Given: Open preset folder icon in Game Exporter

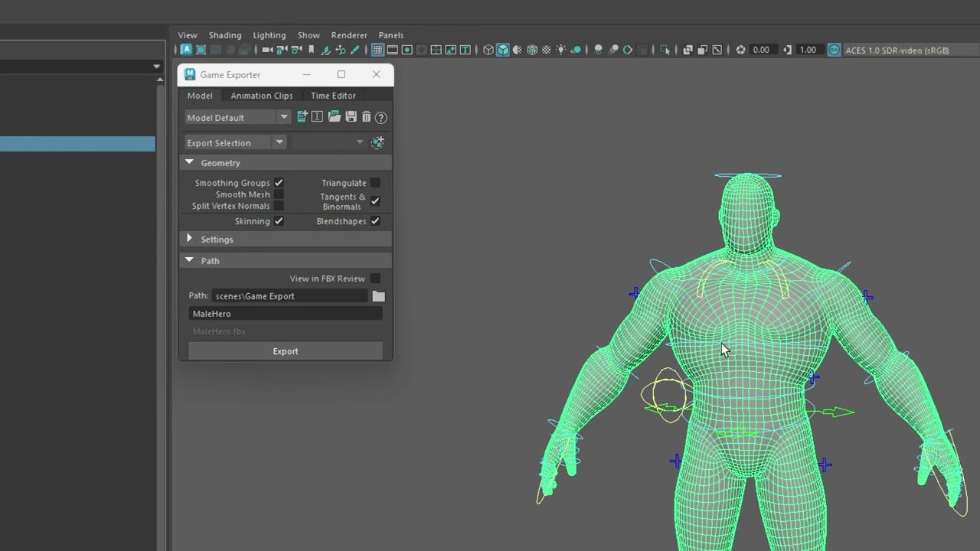Looking at the screenshot, I should (x=334, y=116).
